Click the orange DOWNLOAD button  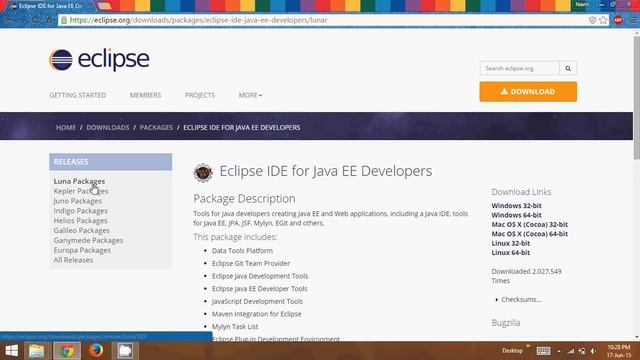(528, 91)
